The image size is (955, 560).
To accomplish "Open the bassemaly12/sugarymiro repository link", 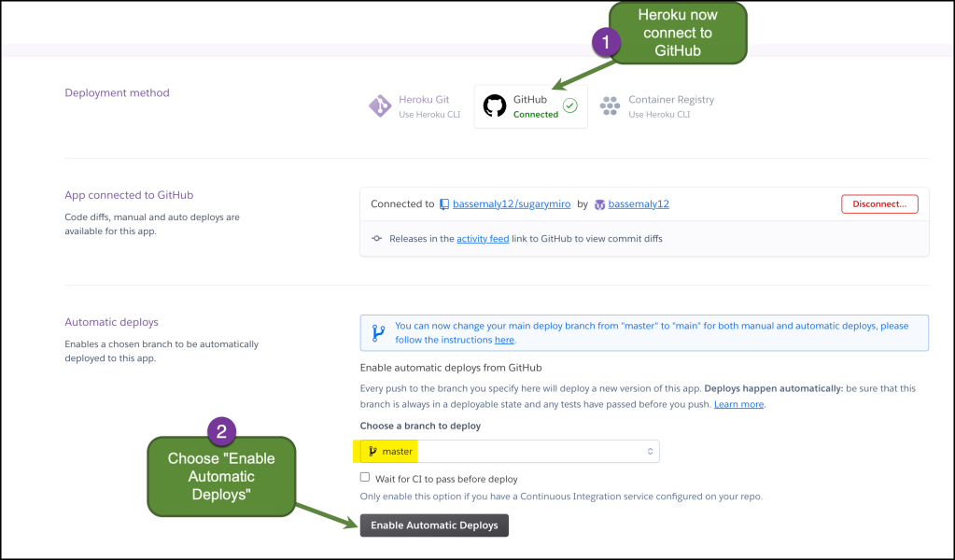I will coord(512,203).
